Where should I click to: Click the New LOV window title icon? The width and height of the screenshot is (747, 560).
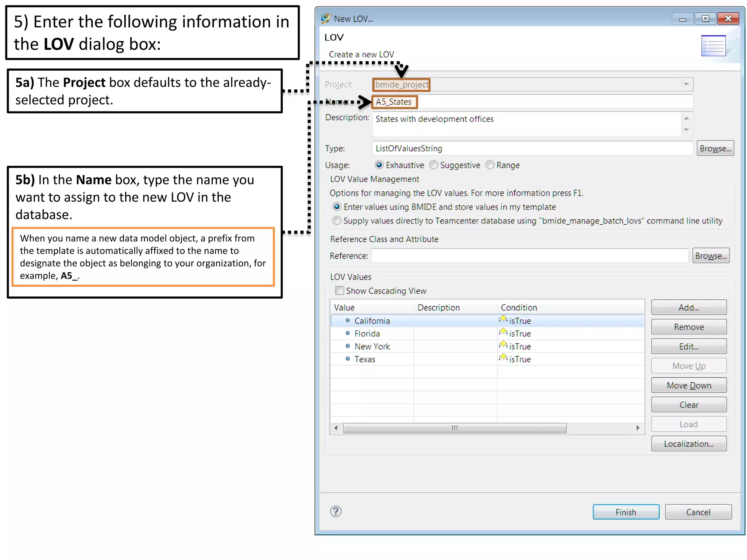325,18
